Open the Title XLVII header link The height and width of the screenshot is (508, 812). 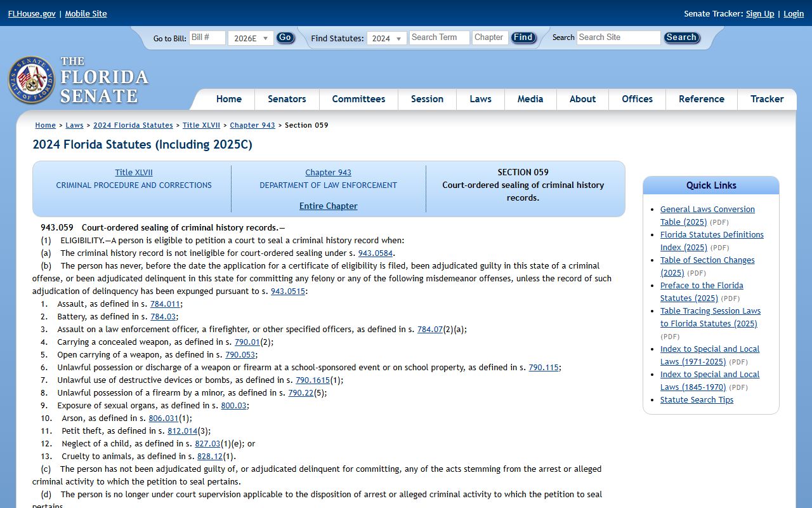pos(134,172)
